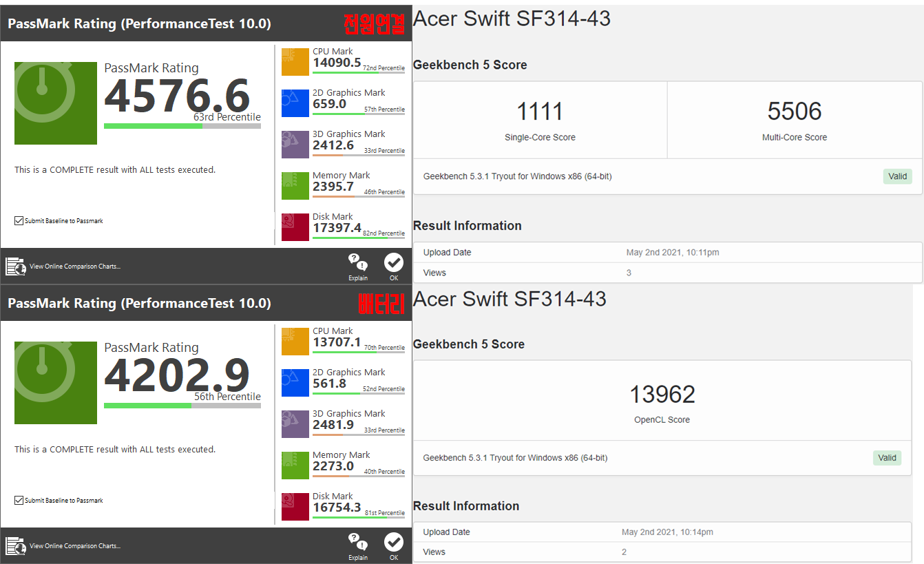Screen dimensions: 924x564
Task: Click 2D Graphics Mark score 659.0
Action: 330,104
